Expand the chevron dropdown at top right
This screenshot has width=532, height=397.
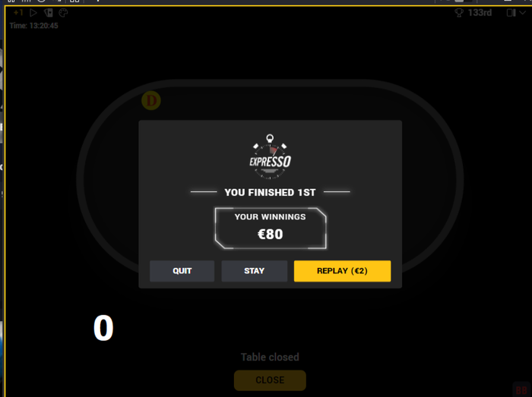[523, 13]
